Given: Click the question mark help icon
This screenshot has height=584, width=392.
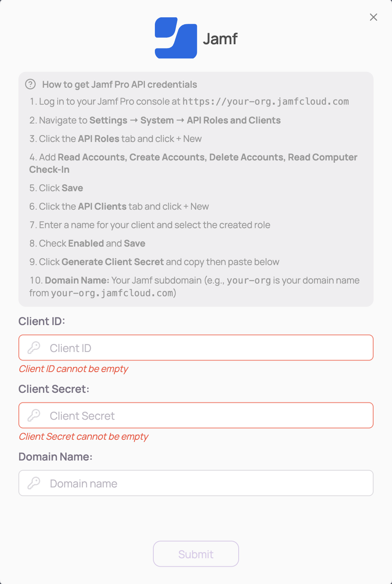Looking at the screenshot, I should (30, 84).
